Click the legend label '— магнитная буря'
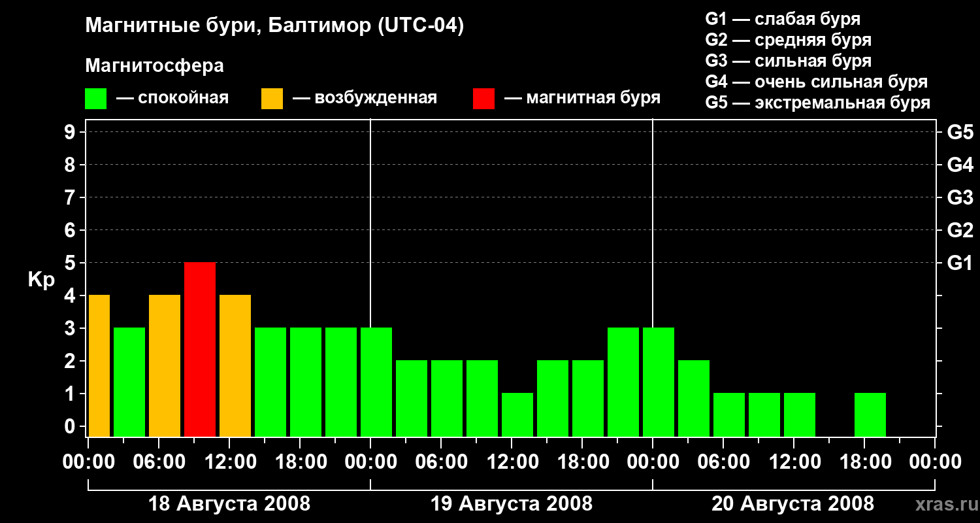The height and width of the screenshot is (523, 980). [x=582, y=98]
